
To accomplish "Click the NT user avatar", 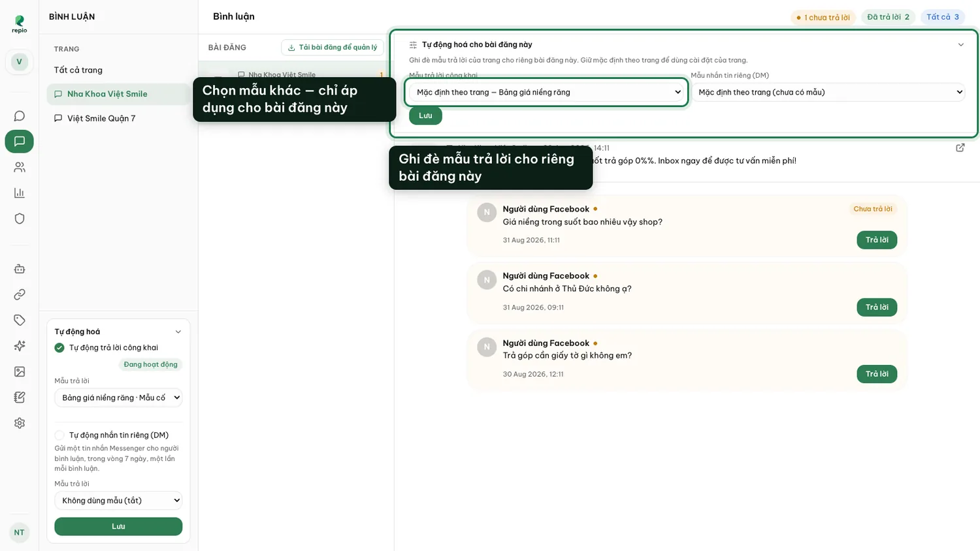I will pyautogui.click(x=20, y=532).
